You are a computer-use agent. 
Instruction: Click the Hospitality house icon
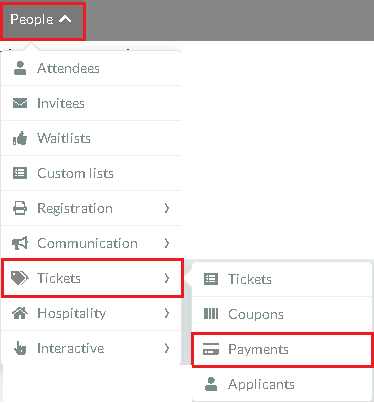coord(20,313)
